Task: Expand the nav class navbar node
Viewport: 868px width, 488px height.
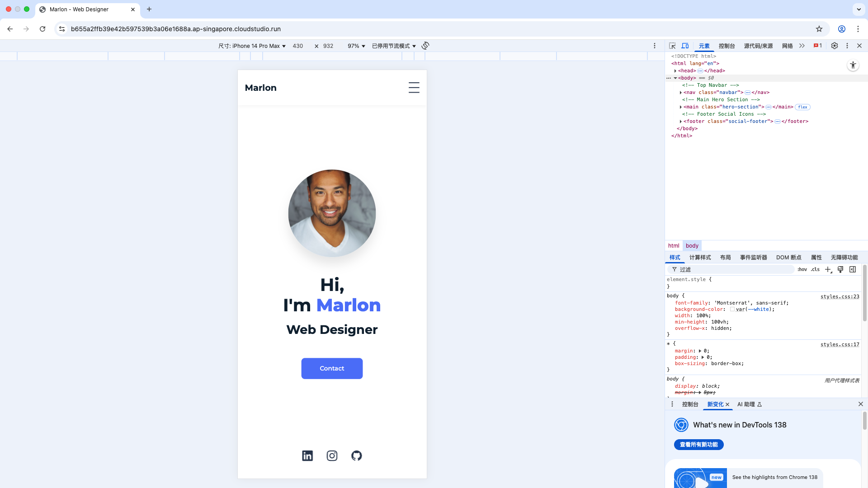Action: point(681,93)
